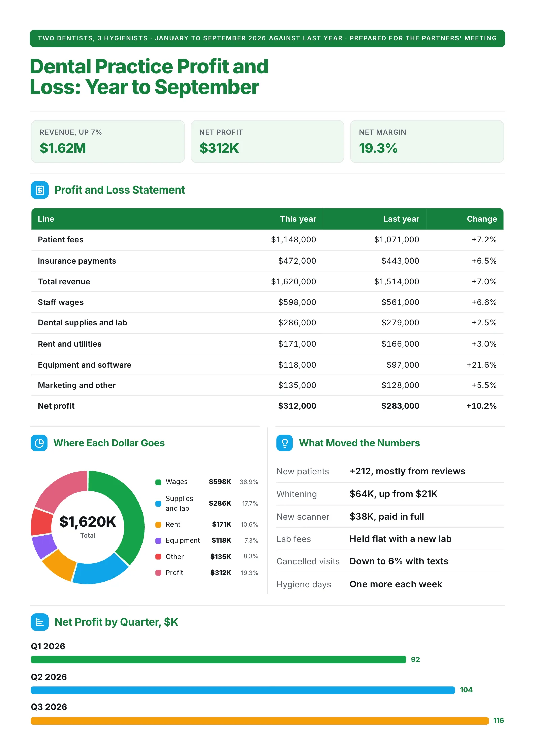Select the blue Supplies and lab legend dot
The width and height of the screenshot is (535, 756).
(158, 504)
